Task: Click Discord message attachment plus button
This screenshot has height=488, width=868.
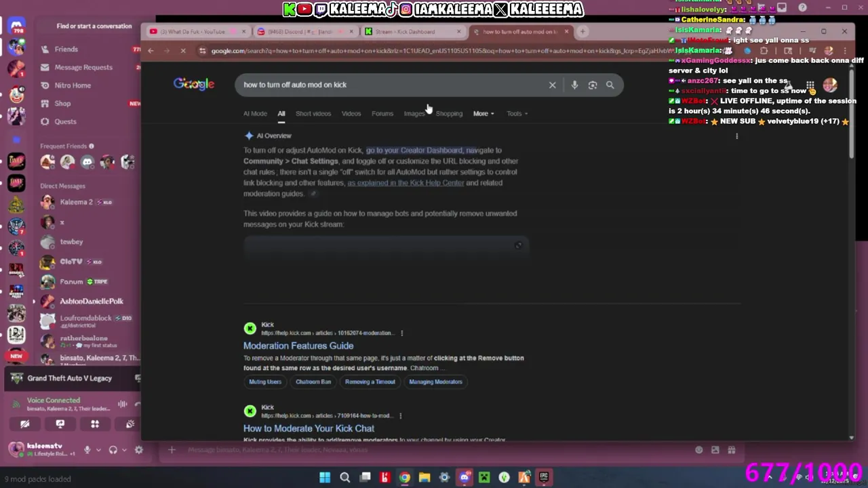Action: point(172,450)
